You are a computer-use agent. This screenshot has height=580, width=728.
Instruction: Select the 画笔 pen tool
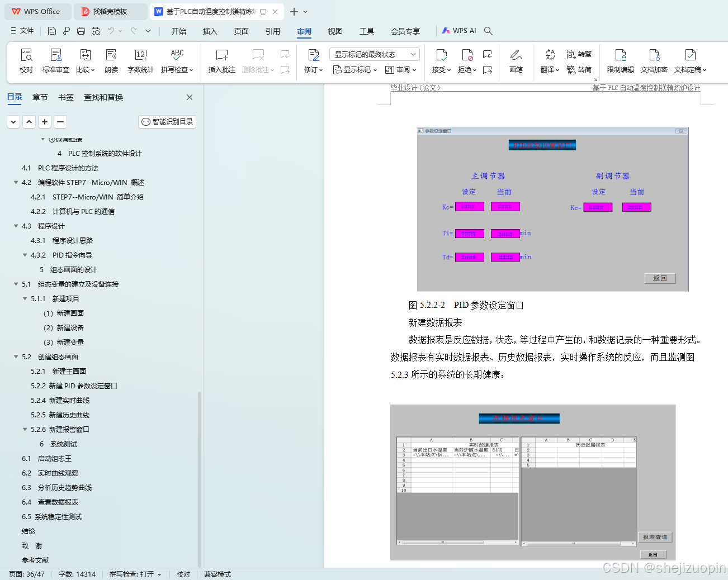(516, 61)
